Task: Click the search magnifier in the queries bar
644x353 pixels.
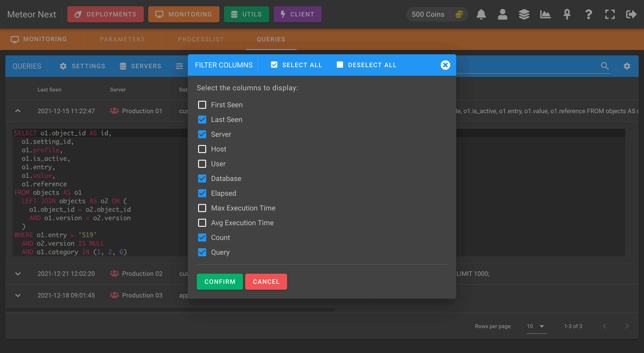Action: click(x=605, y=66)
